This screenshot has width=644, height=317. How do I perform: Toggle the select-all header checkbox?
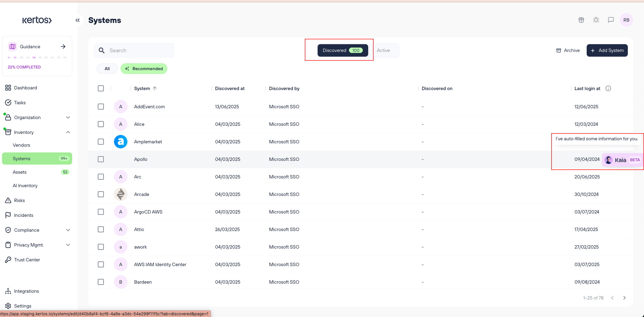click(101, 88)
